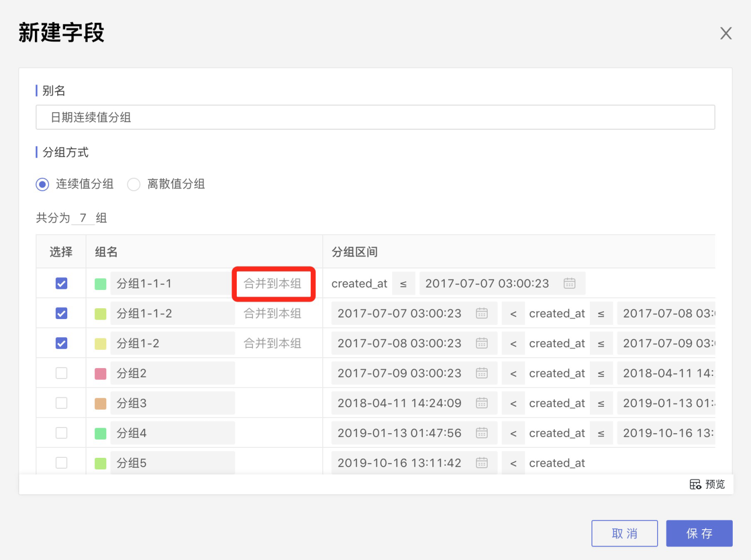This screenshot has height=560, width=751.
Task: Open calendar icon beside 2019-01-13 01:47:56
Action: [x=481, y=433]
